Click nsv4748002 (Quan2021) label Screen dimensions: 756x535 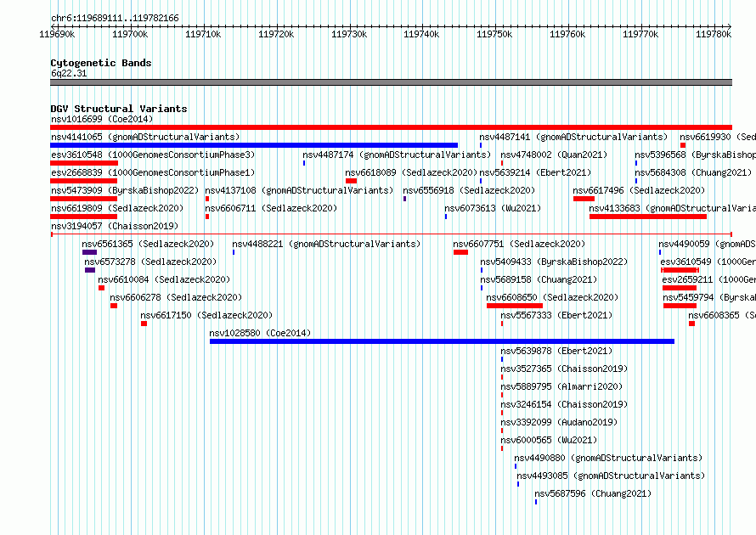click(554, 155)
